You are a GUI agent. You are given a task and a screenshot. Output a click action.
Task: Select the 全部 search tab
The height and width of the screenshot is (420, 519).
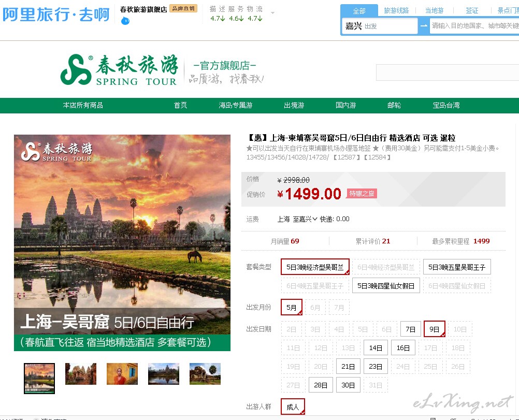(x=359, y=11)
